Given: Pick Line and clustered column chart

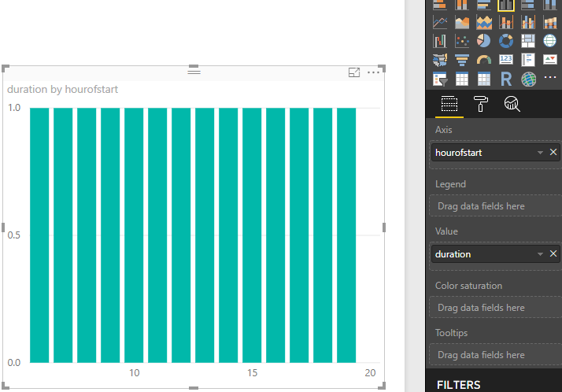Looking at the screenshot, I should (528, 23).
